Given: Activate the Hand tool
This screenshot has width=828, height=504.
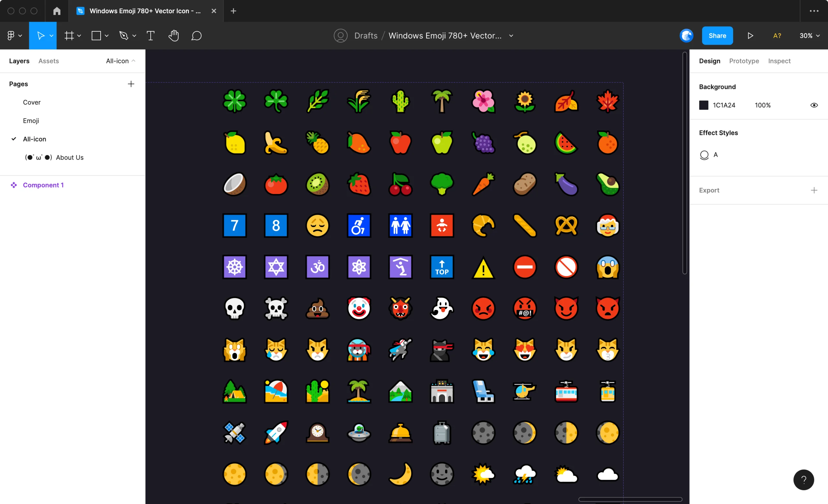Looking at the screenshot, I should click(173, 36).
